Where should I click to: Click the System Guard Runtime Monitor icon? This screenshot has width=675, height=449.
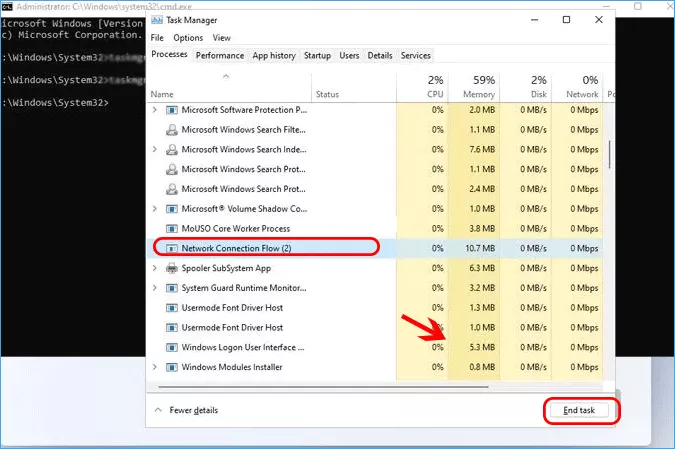click(x=172, y=288)
